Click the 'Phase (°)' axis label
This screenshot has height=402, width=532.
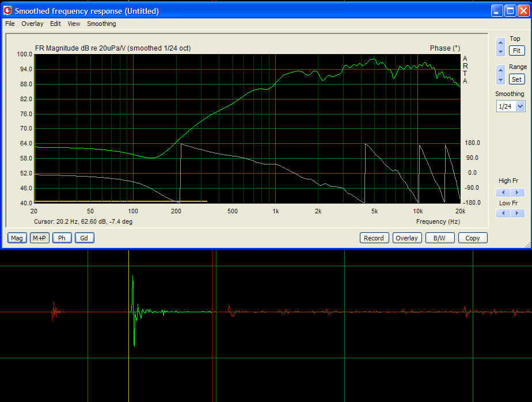(x=445, y=48)
